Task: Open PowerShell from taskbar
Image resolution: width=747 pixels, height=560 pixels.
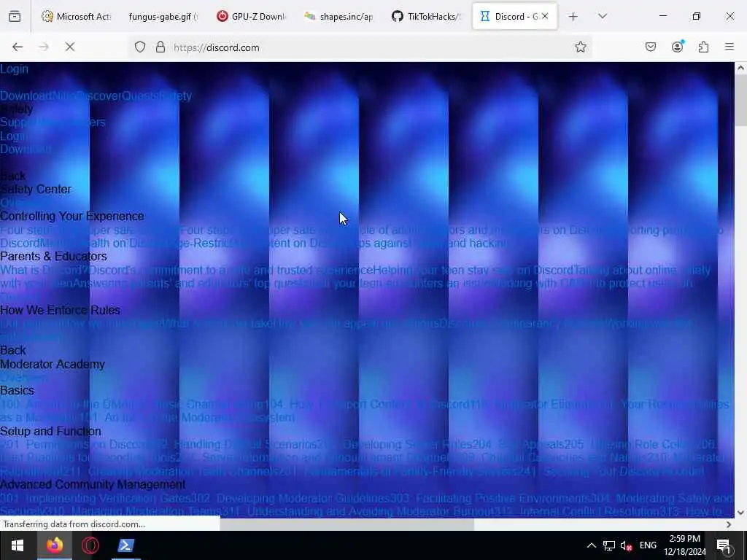Action: pyautogui.click(x=126, y=545)
